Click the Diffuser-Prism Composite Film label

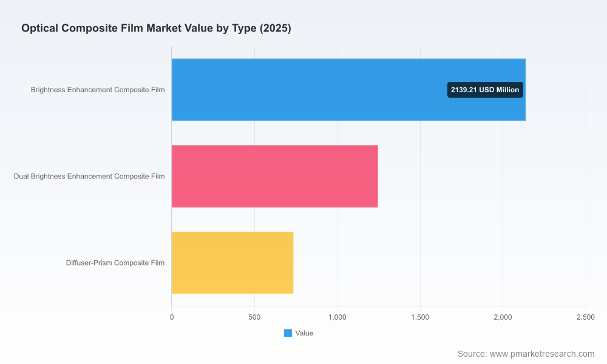115,263
